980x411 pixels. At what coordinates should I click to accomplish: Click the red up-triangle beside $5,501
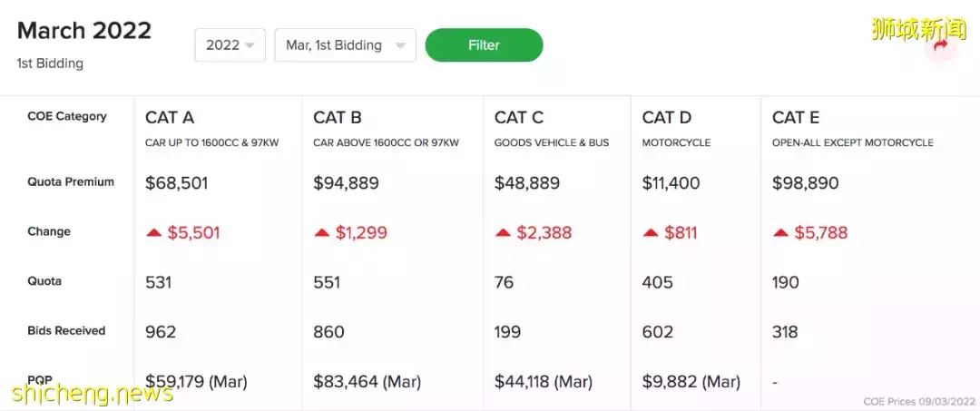[x=153, y=233]
